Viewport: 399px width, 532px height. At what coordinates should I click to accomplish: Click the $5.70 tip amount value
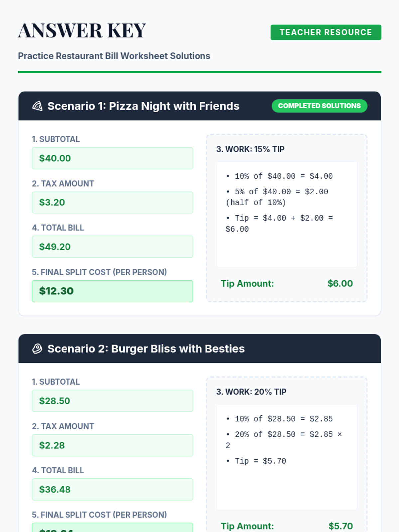(x=340, y=526)
